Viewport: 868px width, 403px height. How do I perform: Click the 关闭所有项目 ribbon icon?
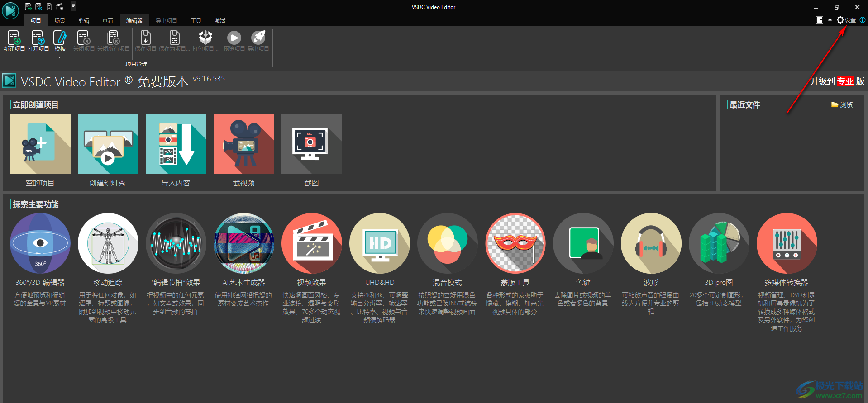pyautogui.click(x=113, y=38)
